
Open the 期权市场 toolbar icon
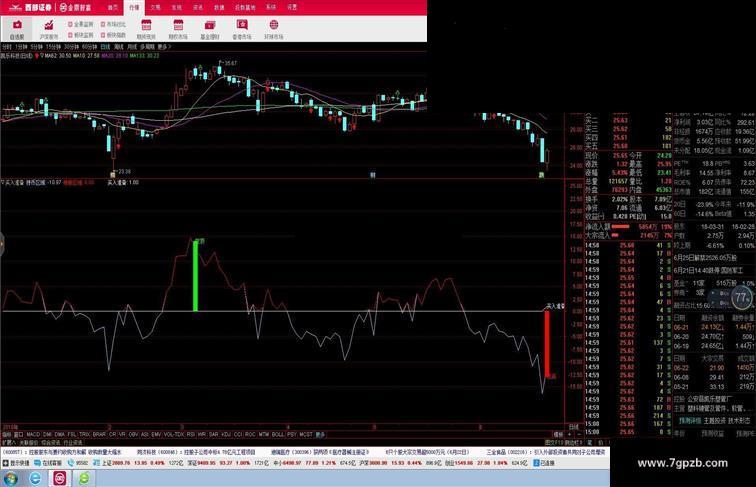(178, 29)
